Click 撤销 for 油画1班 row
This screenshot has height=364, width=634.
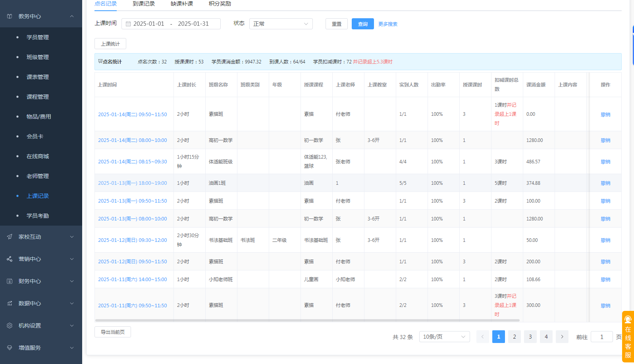(605, 183)
